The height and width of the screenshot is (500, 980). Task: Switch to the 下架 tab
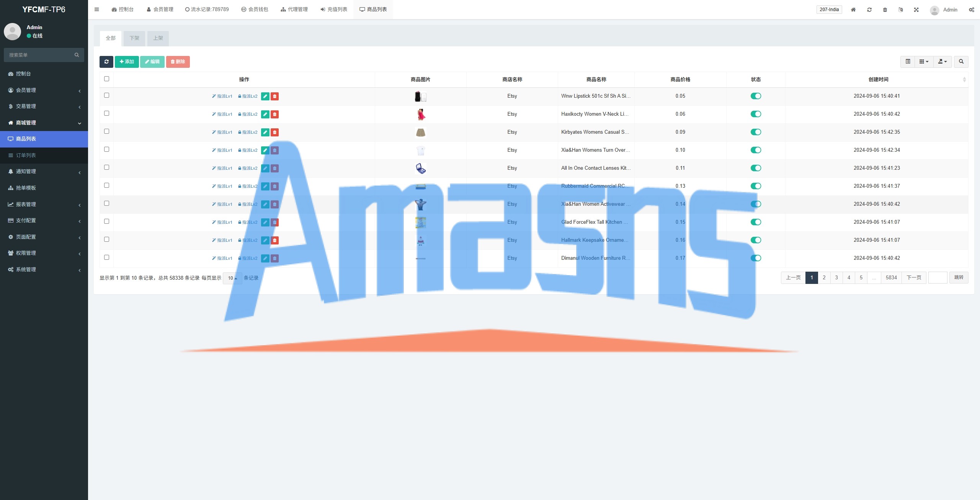(134, 38)
